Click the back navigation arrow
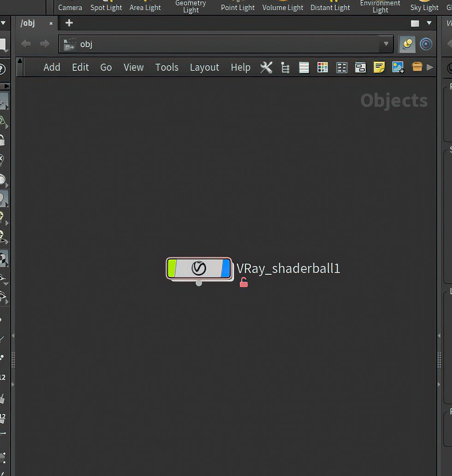Screen dimensions: 452x476 point(26,44)
